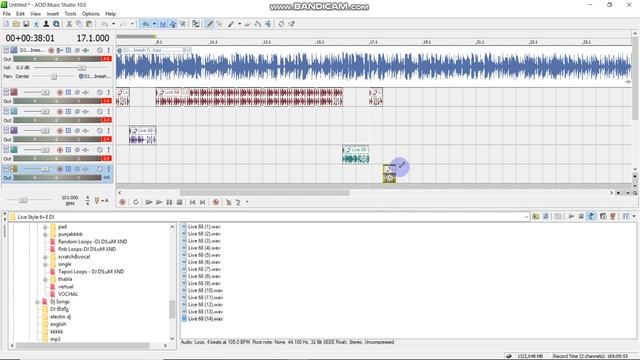Screen dimensions: 640x360
Task: Open the Help menu
Action: (x=111, y=13)
